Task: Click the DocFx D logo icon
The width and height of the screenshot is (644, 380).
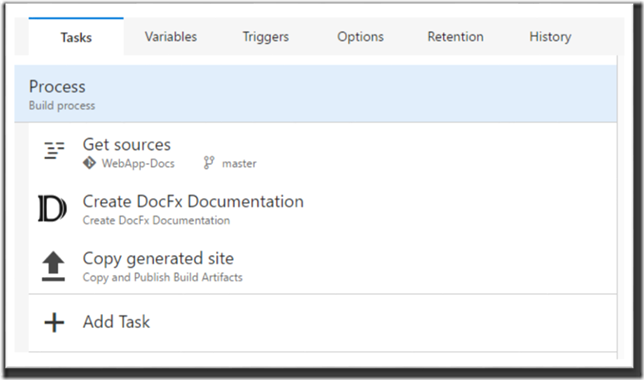Action: (x=52, y=209)
